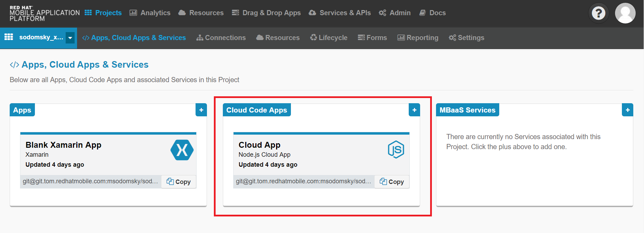
Task: Navigate to Drag & Drop Apps
Action: tap(266, 13)
